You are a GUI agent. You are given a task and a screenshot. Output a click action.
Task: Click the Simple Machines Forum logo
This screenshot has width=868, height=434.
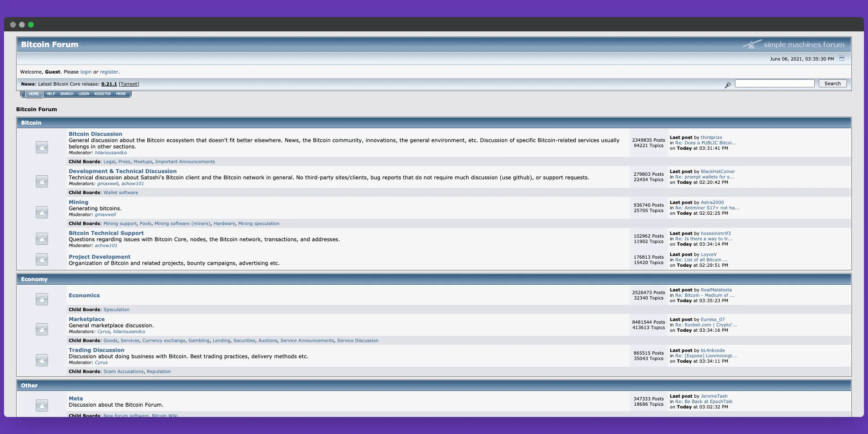[793, 44]
